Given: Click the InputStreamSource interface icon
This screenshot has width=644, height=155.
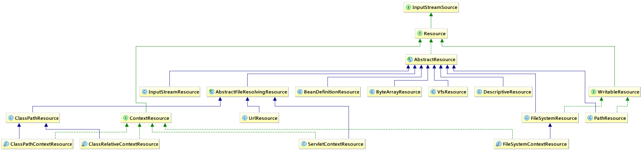Looking at the screenshot, I should 408,7.
